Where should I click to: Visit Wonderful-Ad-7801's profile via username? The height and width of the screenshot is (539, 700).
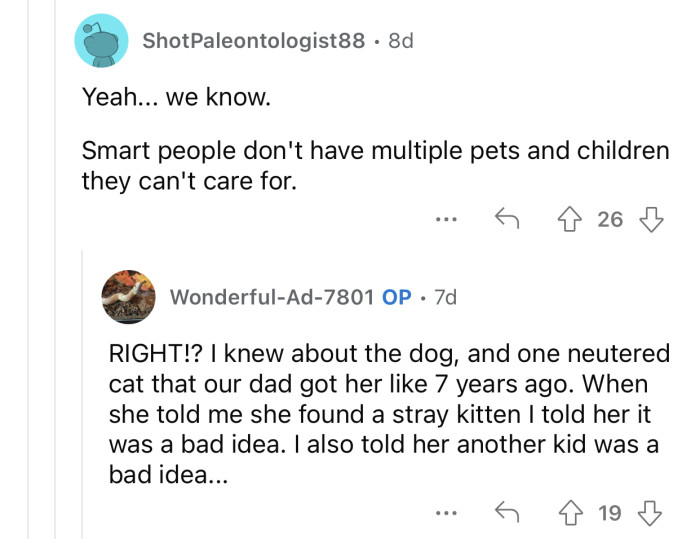[272, 297]
